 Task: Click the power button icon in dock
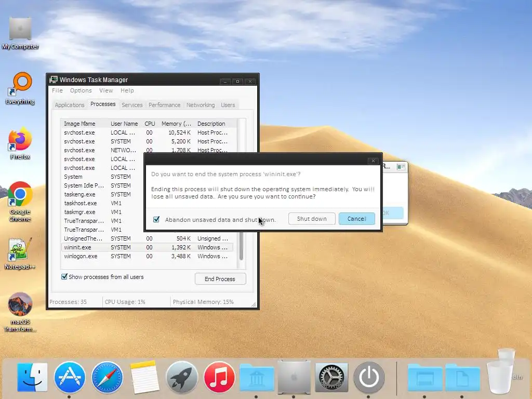369,377
